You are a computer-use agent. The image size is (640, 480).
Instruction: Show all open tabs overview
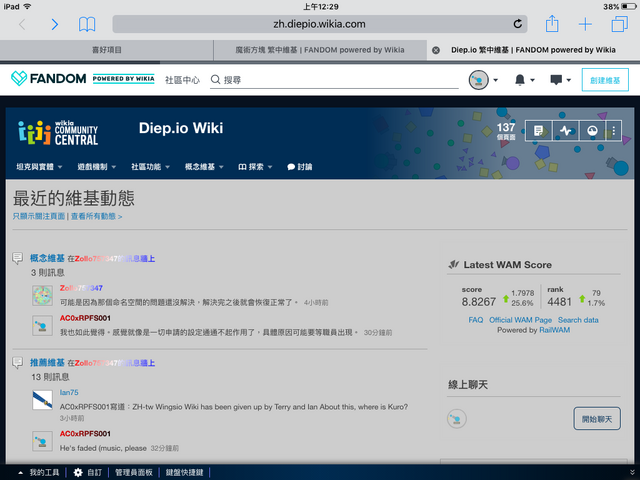[x=620, y=24]
